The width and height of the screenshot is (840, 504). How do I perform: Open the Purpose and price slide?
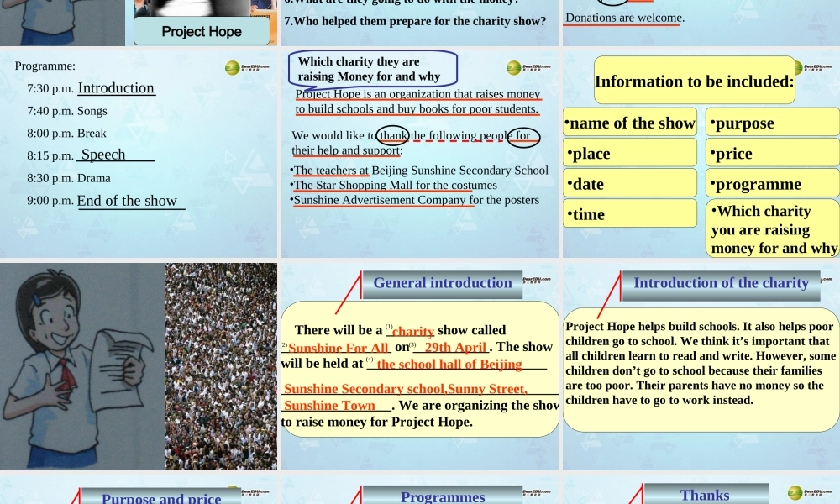pos(139,490)
